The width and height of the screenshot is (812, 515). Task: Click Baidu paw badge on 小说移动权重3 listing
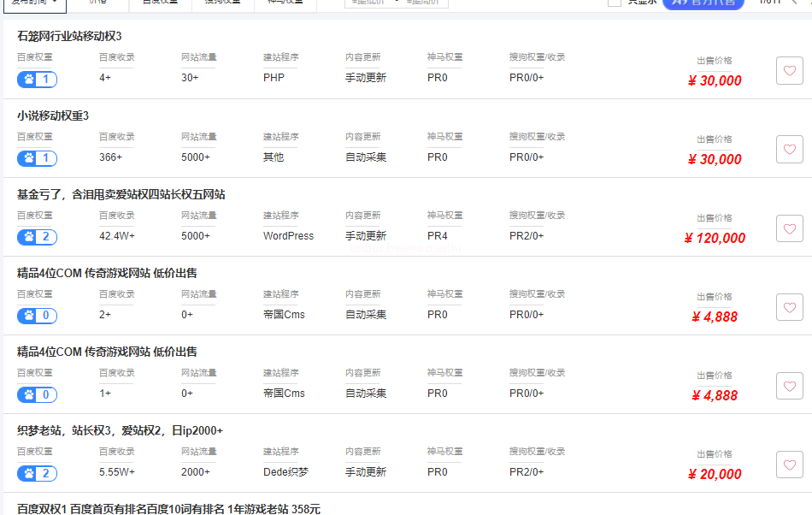point(38,158)
